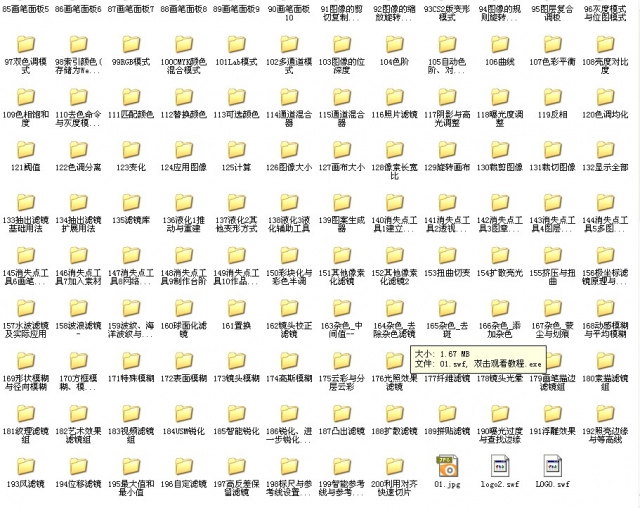Open folder 121阈值
640x508 pixels.
coord(27,150)
